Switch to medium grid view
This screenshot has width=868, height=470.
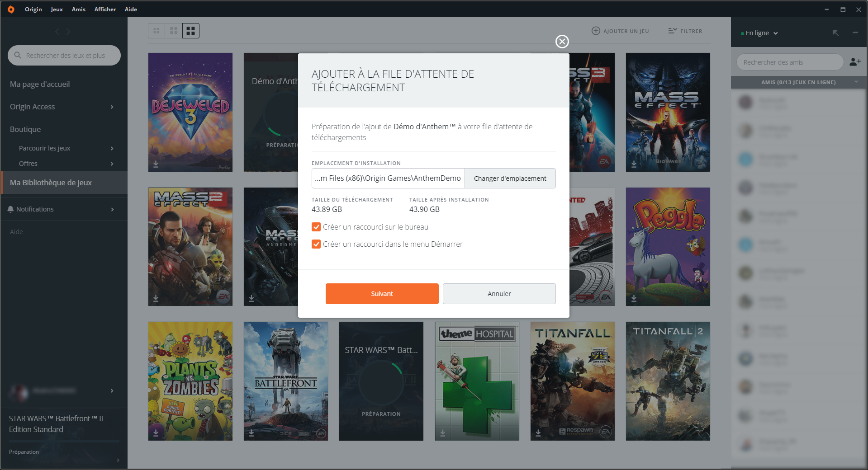pyautogui.click(x=174, y=31)
